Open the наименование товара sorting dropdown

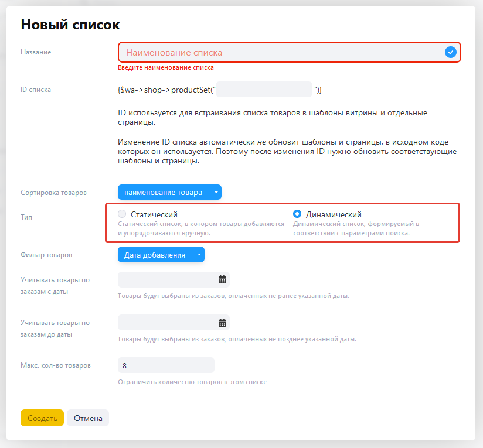tap(169, 192)
